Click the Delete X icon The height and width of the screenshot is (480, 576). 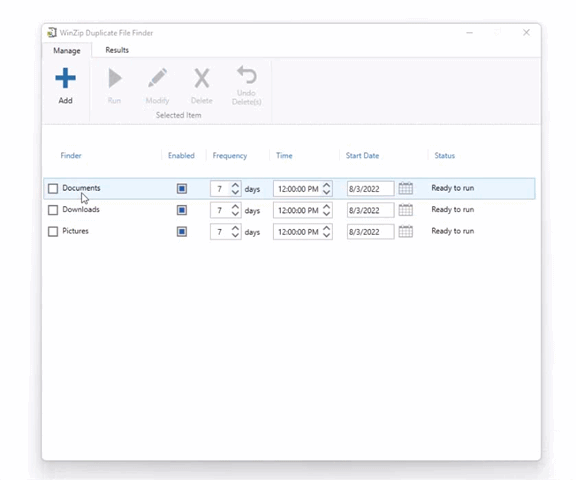pyautogui.click(x=202, y=78)
